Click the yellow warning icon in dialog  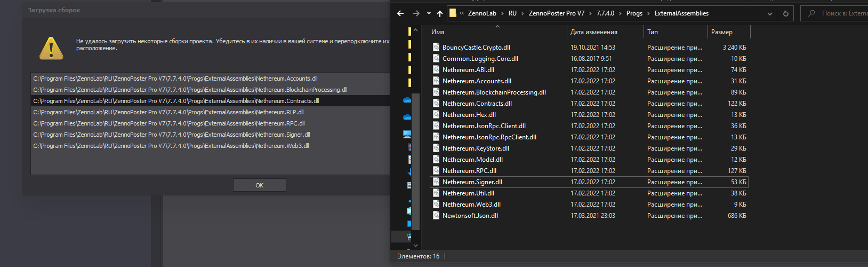[51, 48]
